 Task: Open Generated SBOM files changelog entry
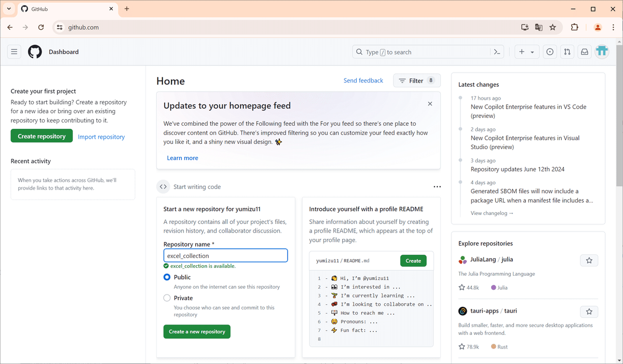pyautogui.click(x=532, y=196)
